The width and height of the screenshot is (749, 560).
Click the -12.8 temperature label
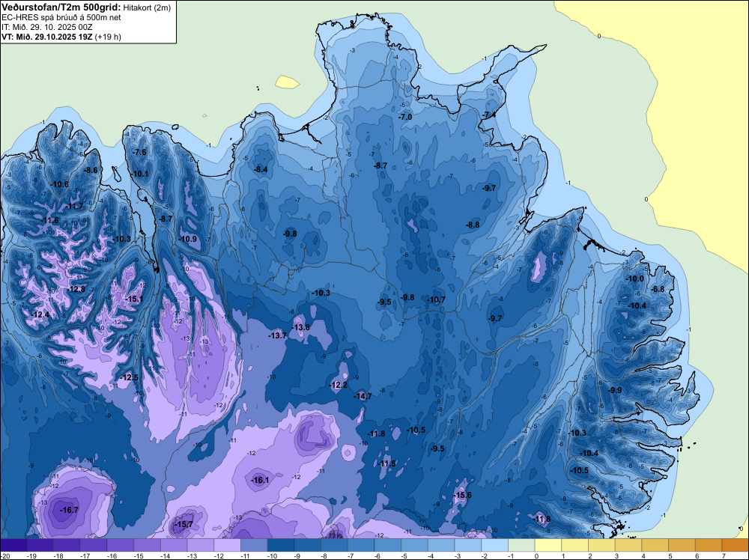[76, 289]
